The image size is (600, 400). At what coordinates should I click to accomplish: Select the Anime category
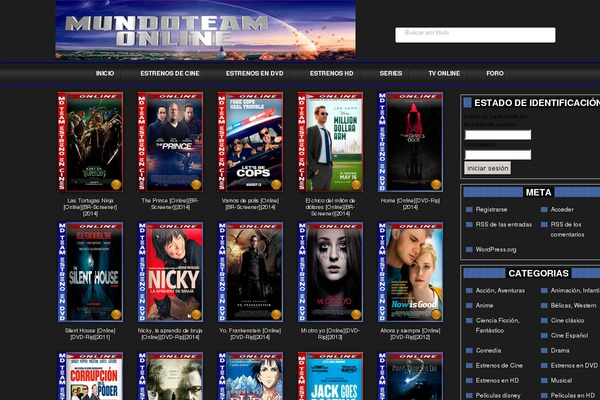pos(484,305)
